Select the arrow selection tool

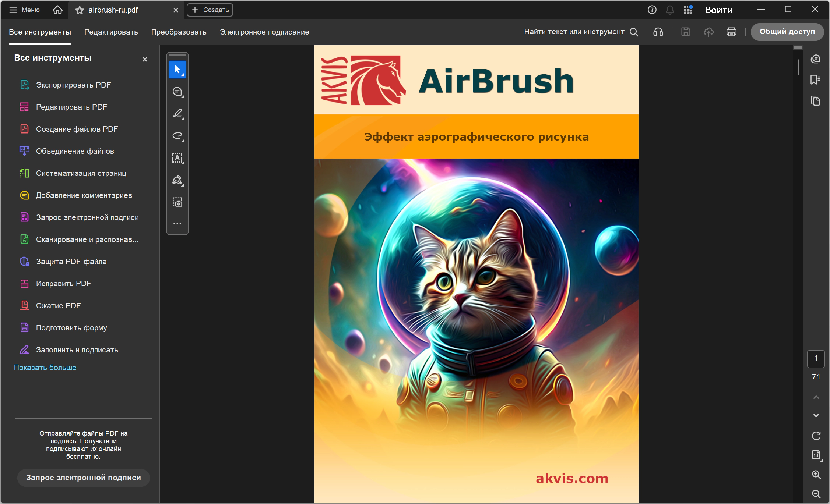click(177, 70)
